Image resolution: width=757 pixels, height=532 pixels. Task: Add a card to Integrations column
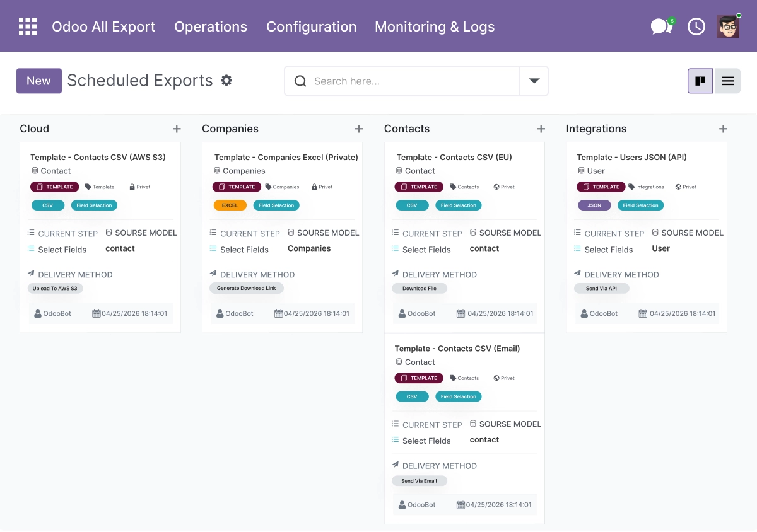(x=723, y=129)
